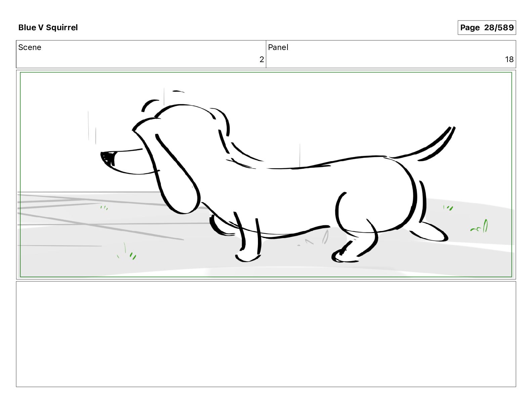The image size is (532, 411).
Task: Click the scene number '2'
Action: pos(262,59)
